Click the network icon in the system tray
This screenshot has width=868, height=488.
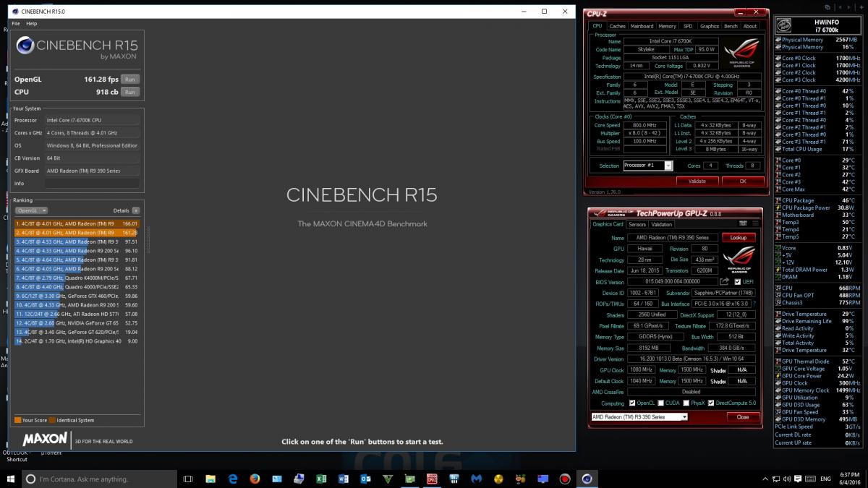(775, 479)
